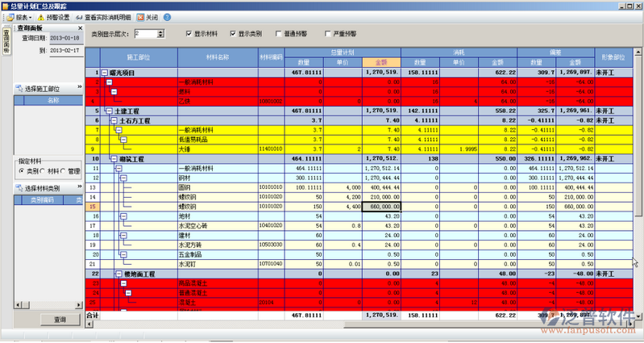Screen dimensions: 644x343
Task: Enable the 严重预警 checkbox
Action: point(326,34)
